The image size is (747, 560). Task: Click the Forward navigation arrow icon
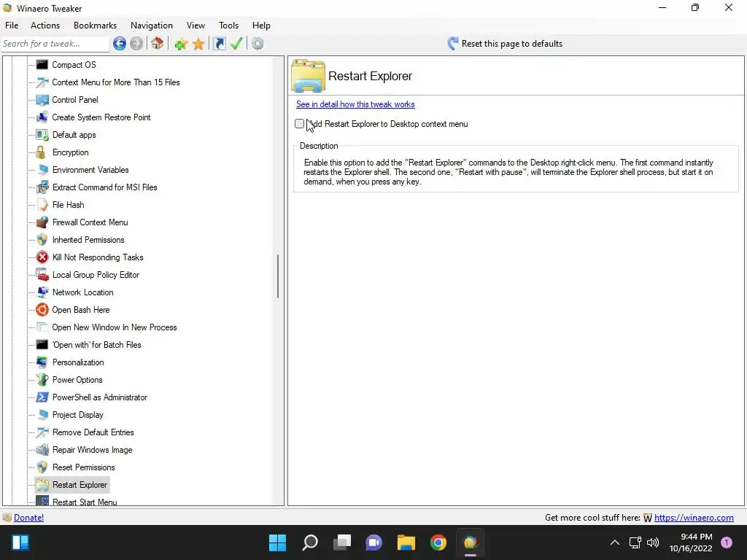136,44
